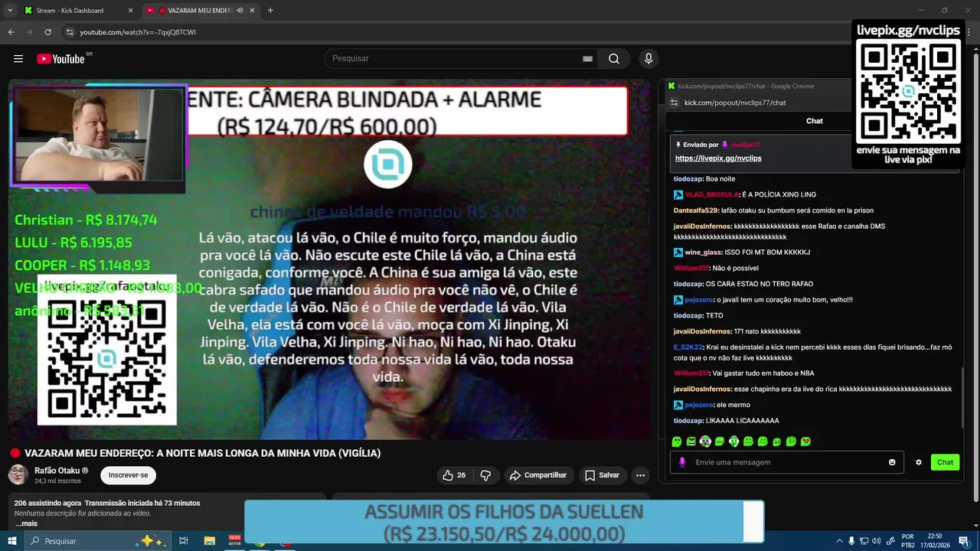Send message with green Chat button

[946, 462]
